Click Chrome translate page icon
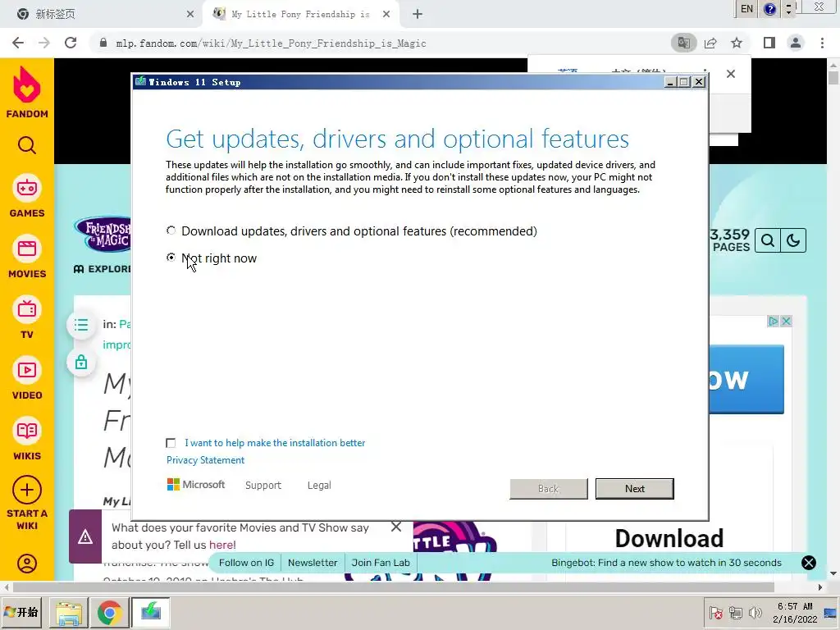This screenshot has width=840, height=630. (683, 43)
